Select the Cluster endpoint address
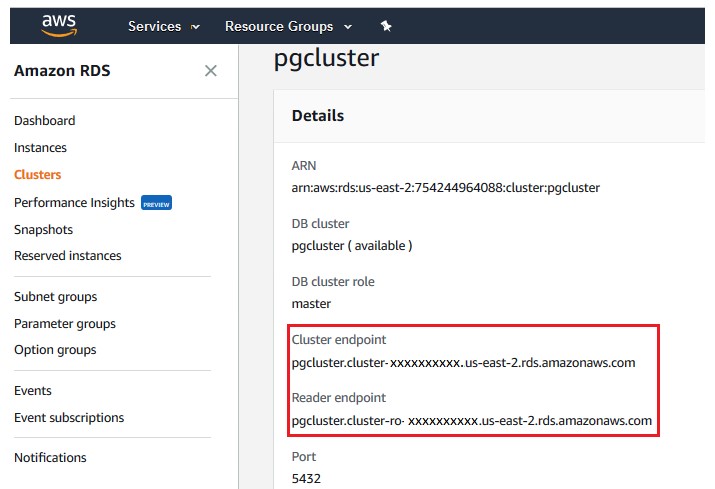Screen dimensions: 715x489 coord(463,363)
